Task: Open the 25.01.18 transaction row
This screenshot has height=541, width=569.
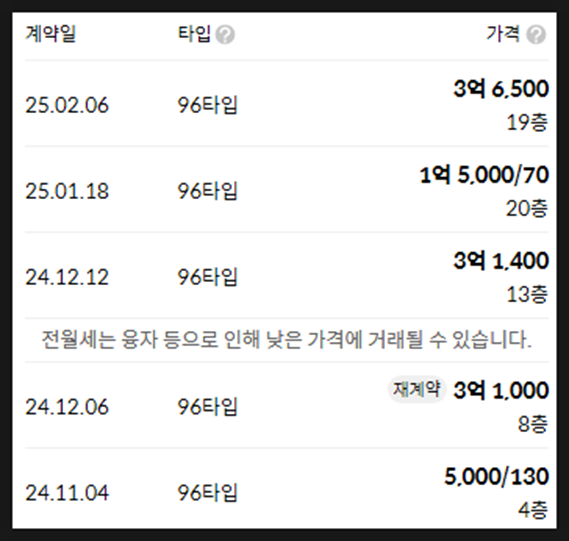Action: point(287,189)
